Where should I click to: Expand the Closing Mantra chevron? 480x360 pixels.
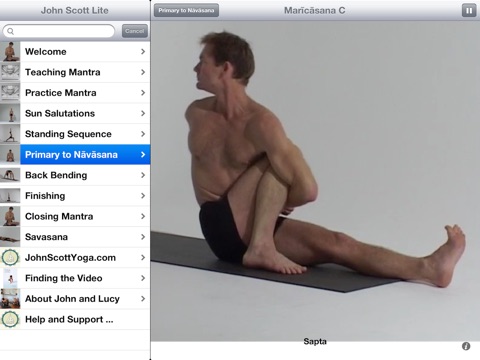(x=143, y=216)
